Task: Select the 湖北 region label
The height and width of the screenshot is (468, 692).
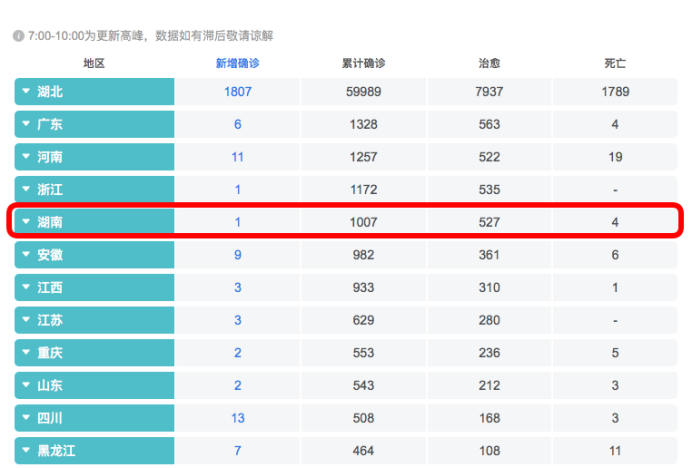Action: pos(50,91)
